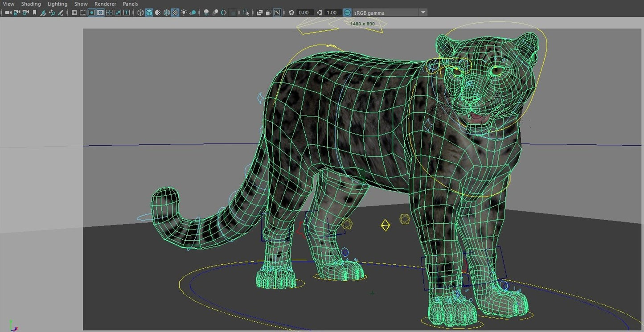Click the Isolate Select icon
This screenshot has height=332, width=644.
[x=246, y=12]
